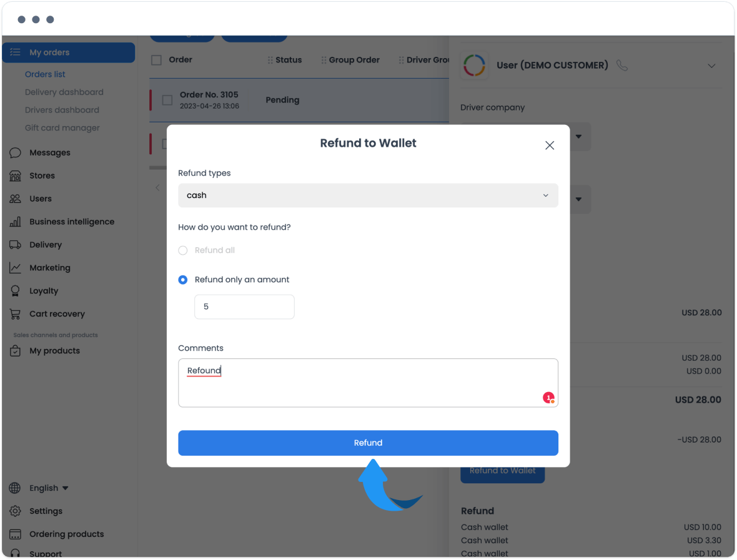Click the blue Refund button

(368, 443)
